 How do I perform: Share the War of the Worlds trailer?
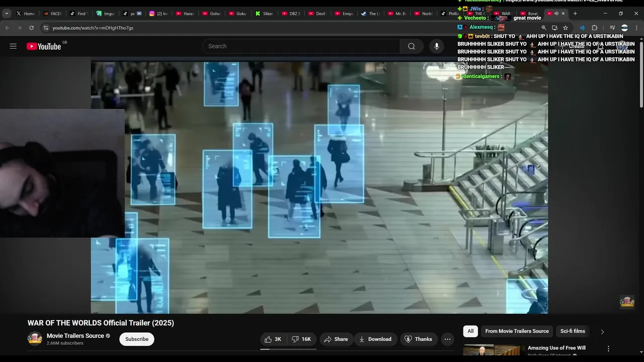[336, 339]
